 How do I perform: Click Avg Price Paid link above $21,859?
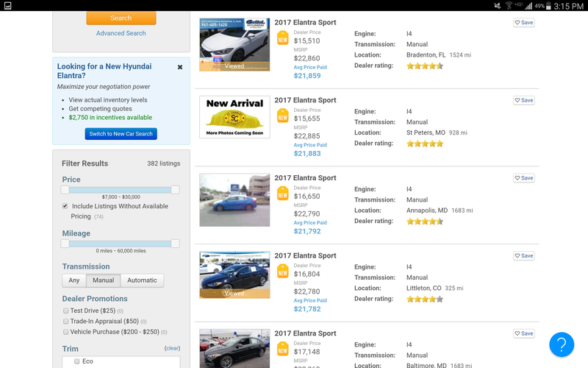tap(310, 67)
